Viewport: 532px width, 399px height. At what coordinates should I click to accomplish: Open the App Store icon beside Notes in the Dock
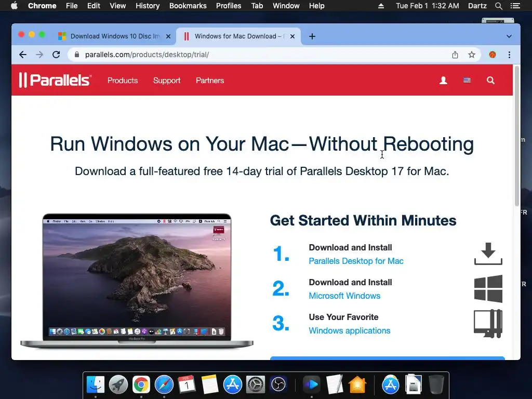(x=232, y=385)
